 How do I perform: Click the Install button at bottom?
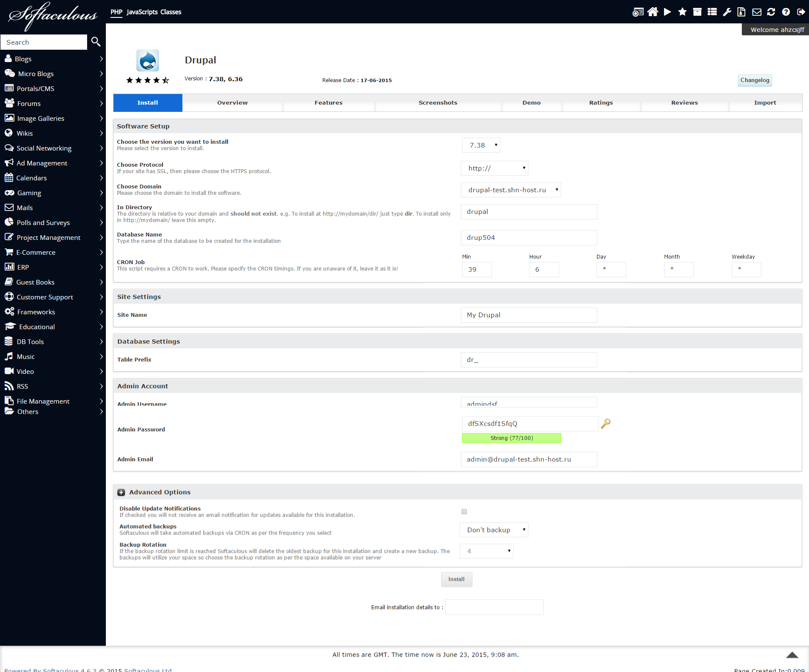456,579
